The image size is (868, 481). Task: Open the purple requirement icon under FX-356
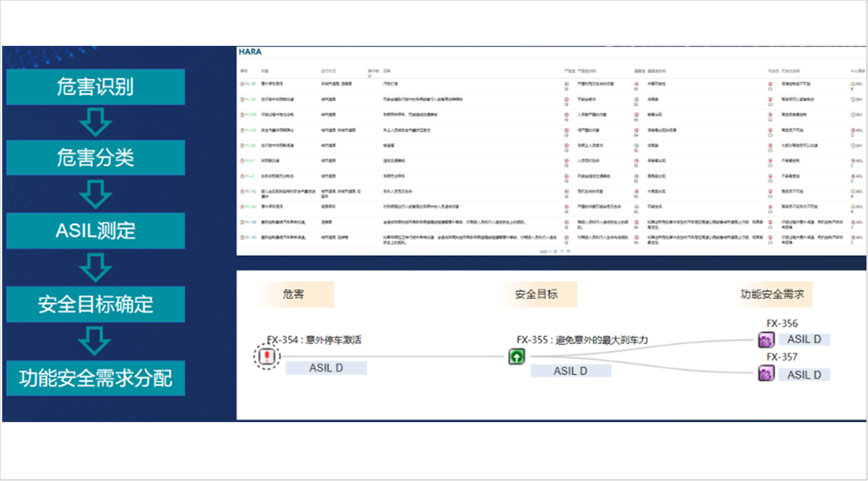[x=766, y=340]
